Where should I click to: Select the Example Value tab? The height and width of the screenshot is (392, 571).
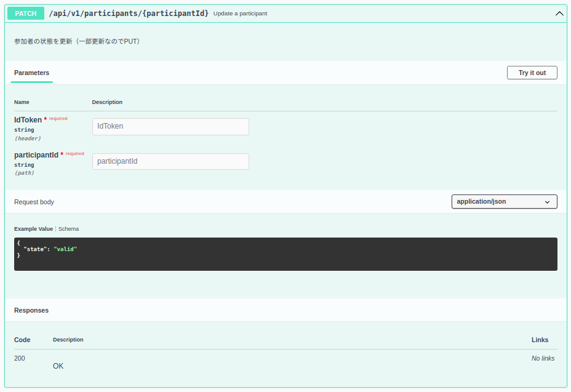33,228
